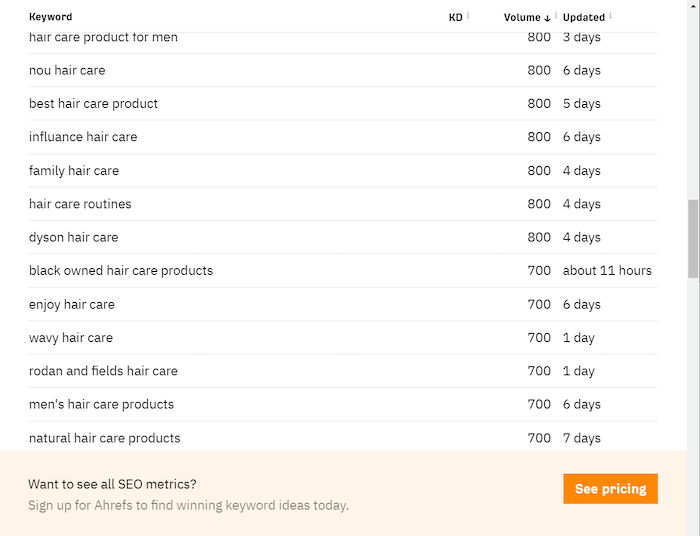Select 'men's hair care products' keyword
Image resolution: width=700 pixels, height=536 pixels.
[101, 404]
